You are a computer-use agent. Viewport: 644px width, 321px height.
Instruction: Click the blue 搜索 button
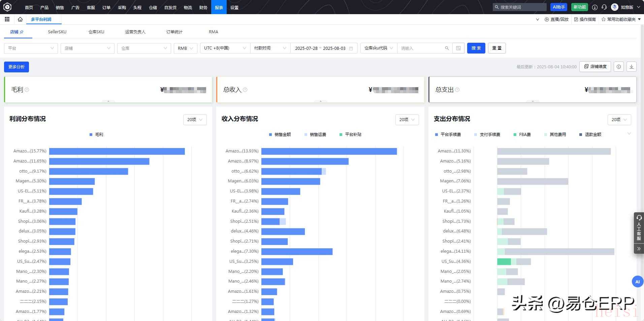pyautogui.click(x=476, y=48)
